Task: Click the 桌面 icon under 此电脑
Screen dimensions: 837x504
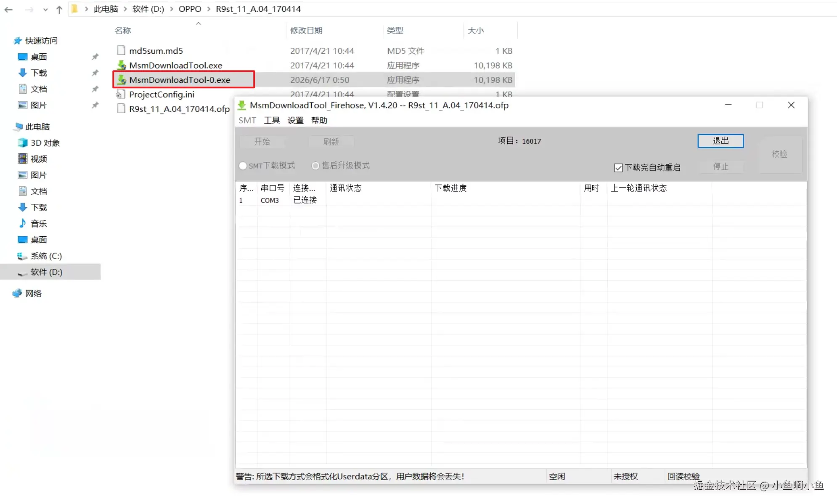Action: (22, 240)
